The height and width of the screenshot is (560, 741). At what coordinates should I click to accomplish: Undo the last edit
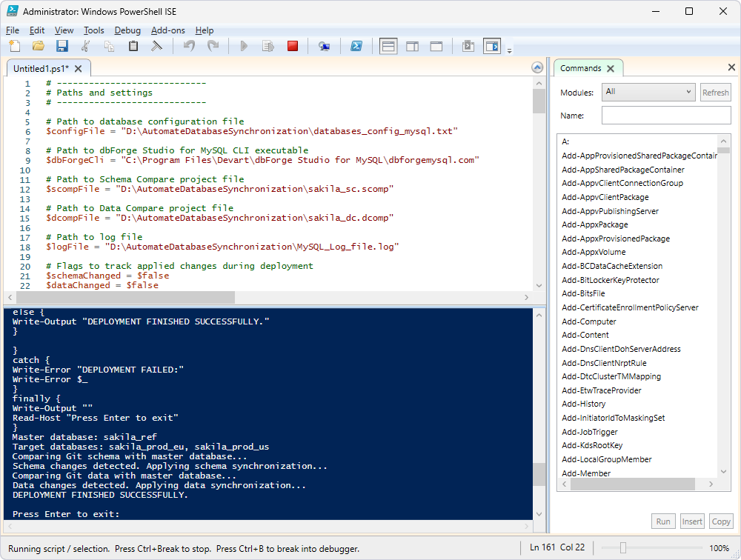188,45
